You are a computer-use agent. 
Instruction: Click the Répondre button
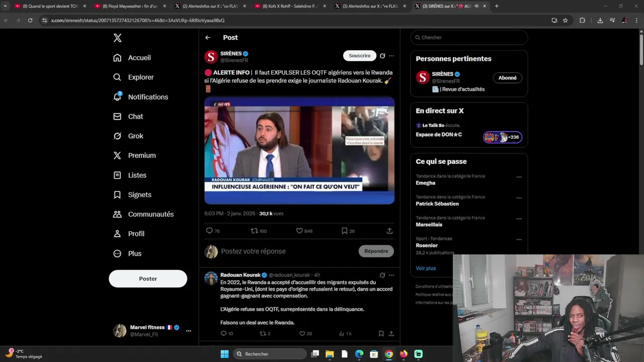click(376, 251)
